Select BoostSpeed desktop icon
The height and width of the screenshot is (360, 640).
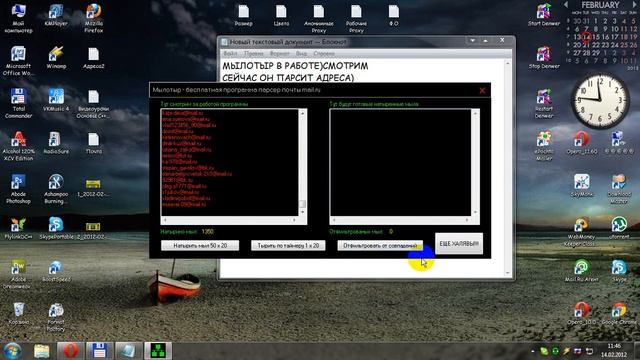56,271
